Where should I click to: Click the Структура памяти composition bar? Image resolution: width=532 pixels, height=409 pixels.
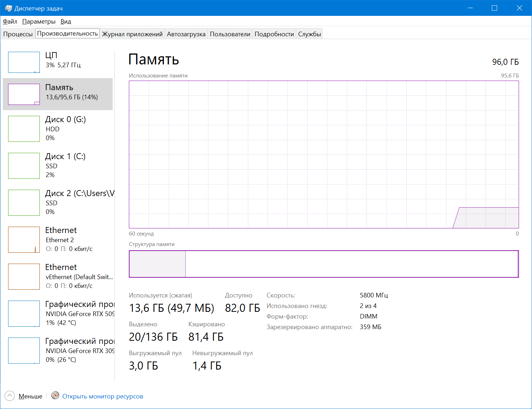coord(324,264)
